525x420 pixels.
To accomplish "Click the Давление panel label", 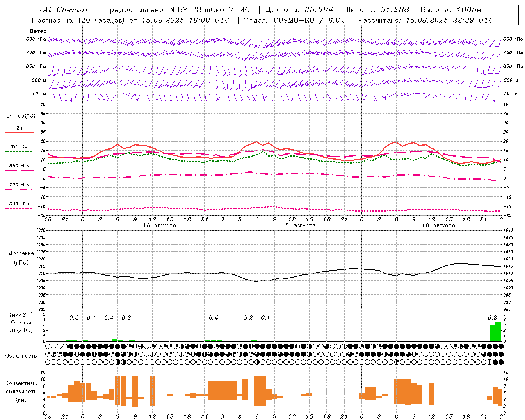I will coord(21,253).
